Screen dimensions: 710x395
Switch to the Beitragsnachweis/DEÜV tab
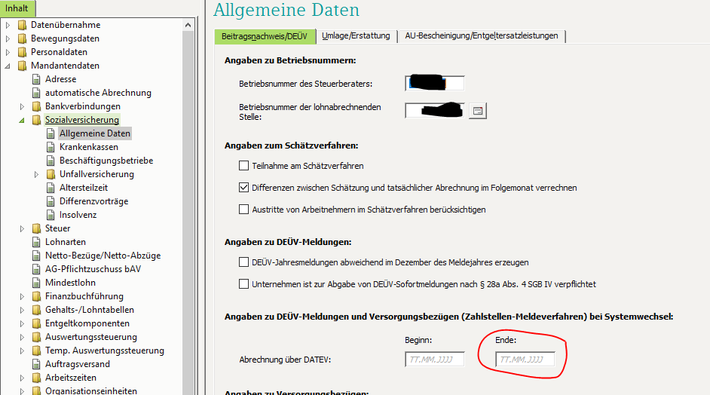[265, 36]
